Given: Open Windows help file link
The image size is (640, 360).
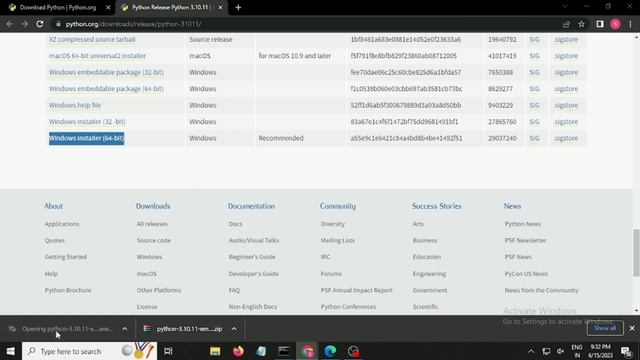Looking at the screenshot, I should pyautogui.click(x=75, y=105).
